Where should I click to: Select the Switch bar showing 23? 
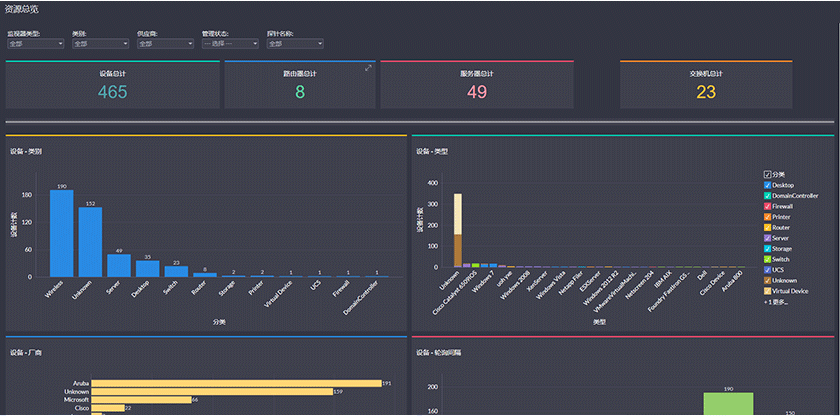[176, 271]
